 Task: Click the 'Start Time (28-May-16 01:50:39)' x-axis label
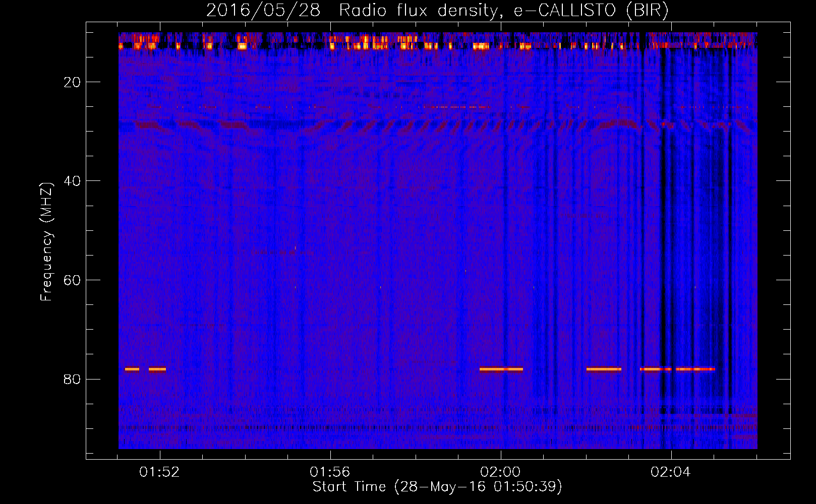(x=437, y=487)
